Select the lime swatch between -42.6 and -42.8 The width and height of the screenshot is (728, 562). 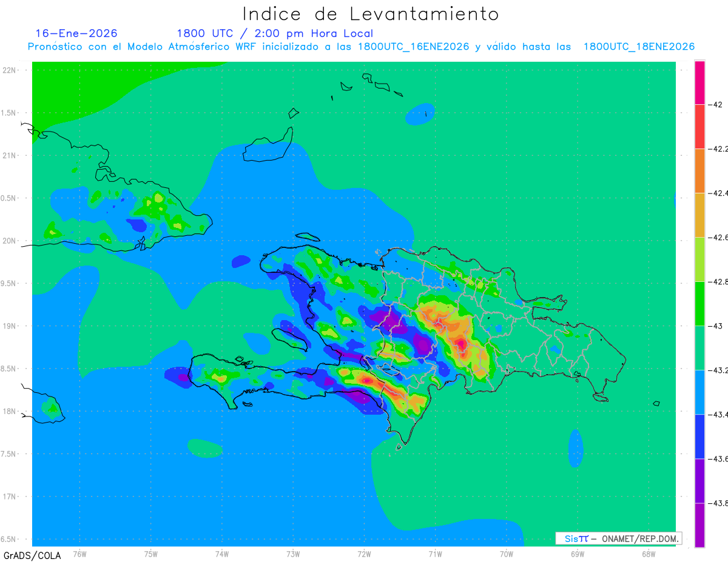pyautogui.click(x=699, y=259)
